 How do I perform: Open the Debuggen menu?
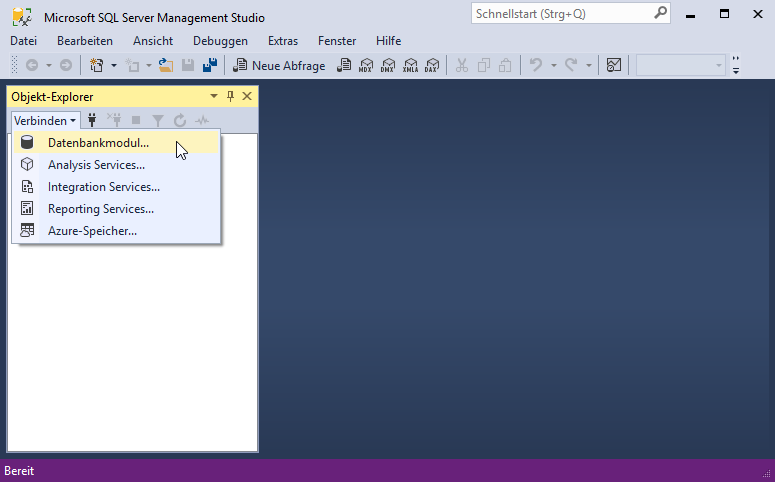(220, 41)
